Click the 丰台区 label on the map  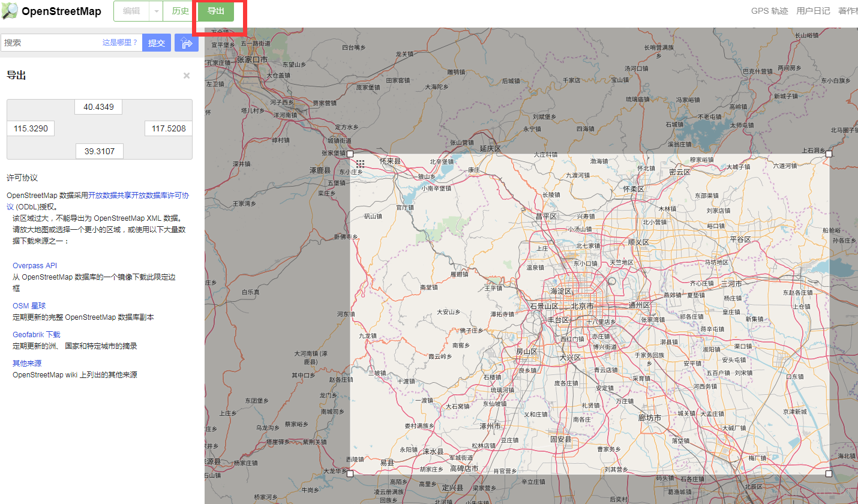[558, 320]
